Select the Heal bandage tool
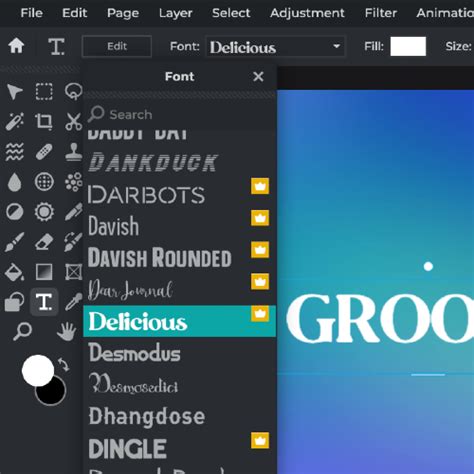 [44, 152]
